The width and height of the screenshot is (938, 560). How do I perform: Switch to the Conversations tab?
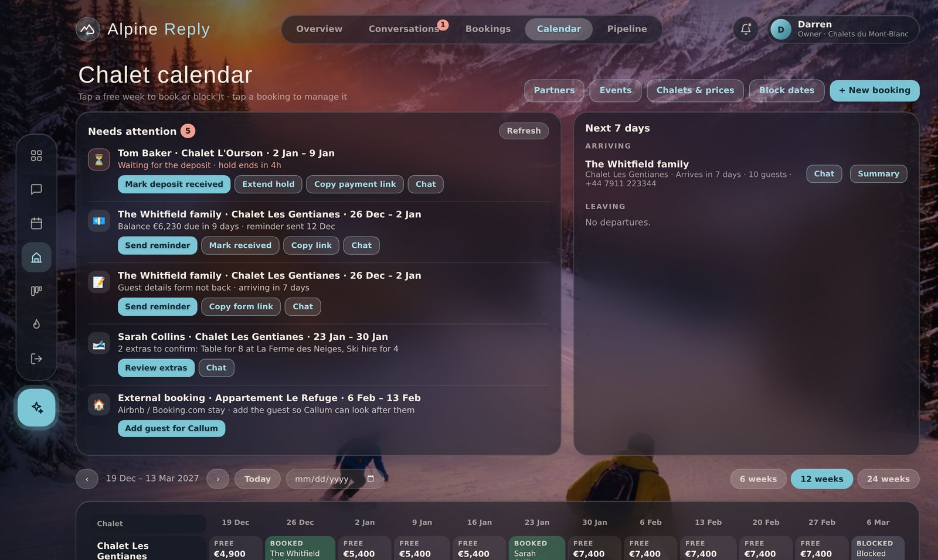tap(404, 29)
